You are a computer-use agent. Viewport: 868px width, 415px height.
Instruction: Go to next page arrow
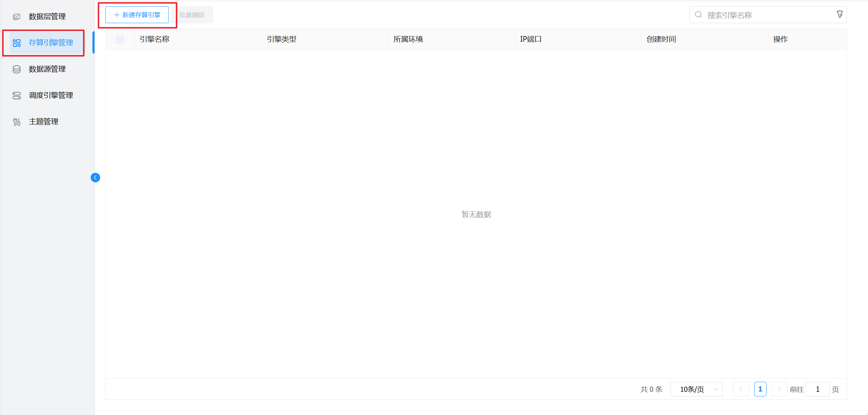click(779, 389)
